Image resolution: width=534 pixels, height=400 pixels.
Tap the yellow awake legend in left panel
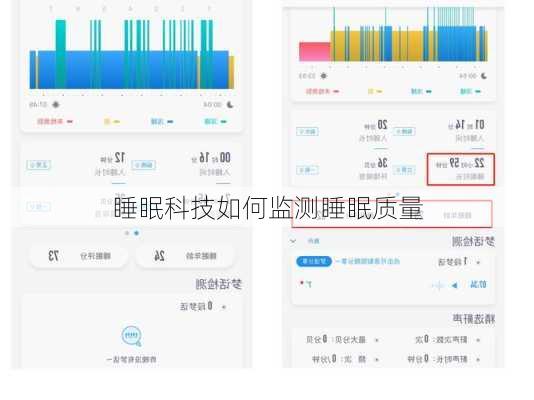pos(112,122)
